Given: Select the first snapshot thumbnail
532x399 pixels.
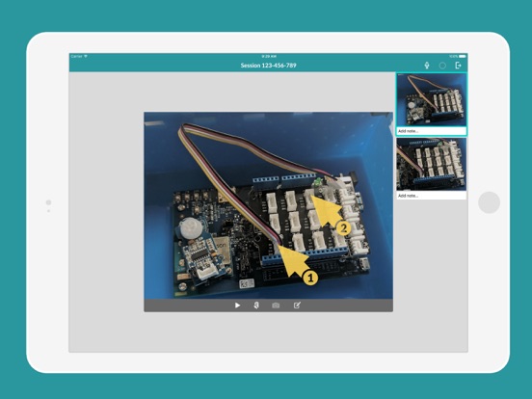Looking at the screenshot, I should click(x=432, y=100).
